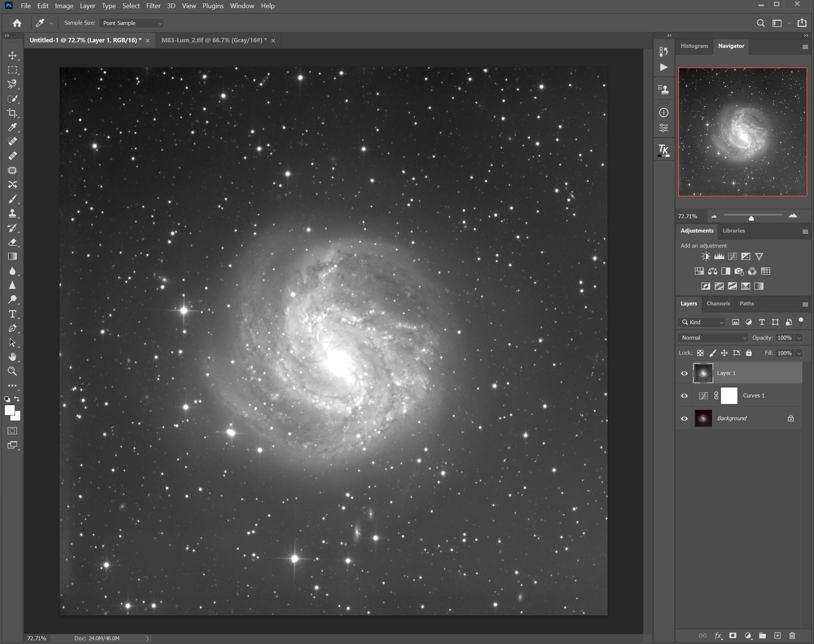The width and height of the screenshot is (814, 644).
Task: Close the Untitled-1 document tab
Action: 148,40
